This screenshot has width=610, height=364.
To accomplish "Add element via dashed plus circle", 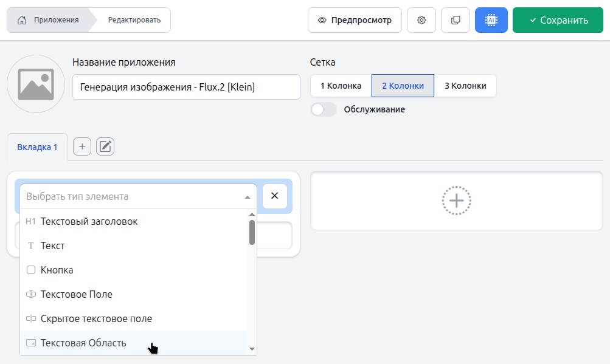I will point(456,201).
